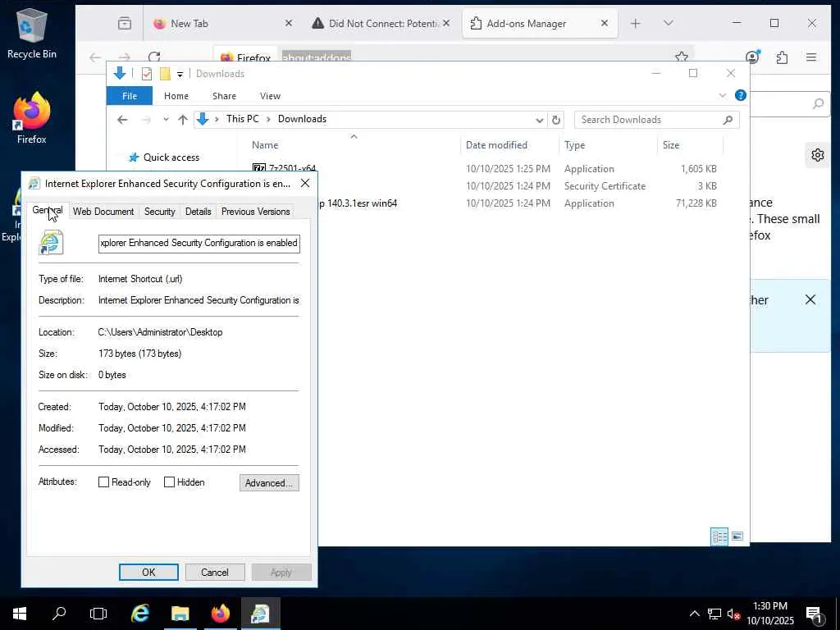Open the Explorer File menu

(130, 96)
